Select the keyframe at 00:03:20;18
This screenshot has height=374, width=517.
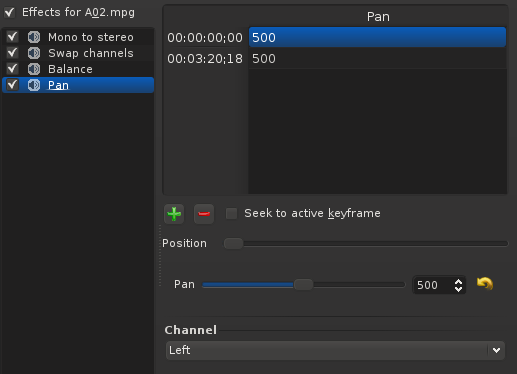point(336,59)
